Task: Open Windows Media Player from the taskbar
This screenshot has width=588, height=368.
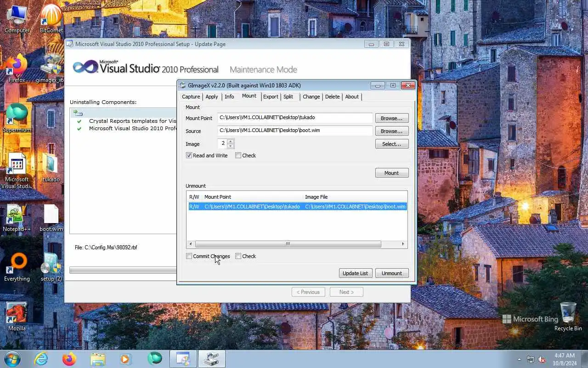Action: pyautogui.click(x=126, y=359)
